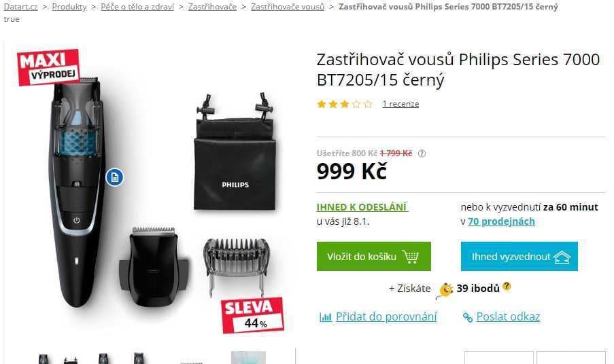Choose Ihned vyzvednout pickup button
614x364 pixels.
[519, 257]
